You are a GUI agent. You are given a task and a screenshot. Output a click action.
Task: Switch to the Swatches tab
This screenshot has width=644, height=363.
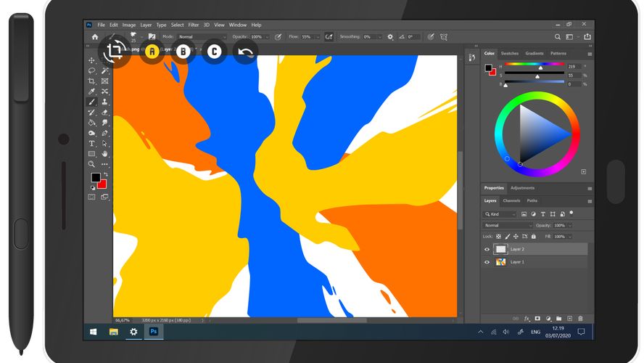coord(510,53)
